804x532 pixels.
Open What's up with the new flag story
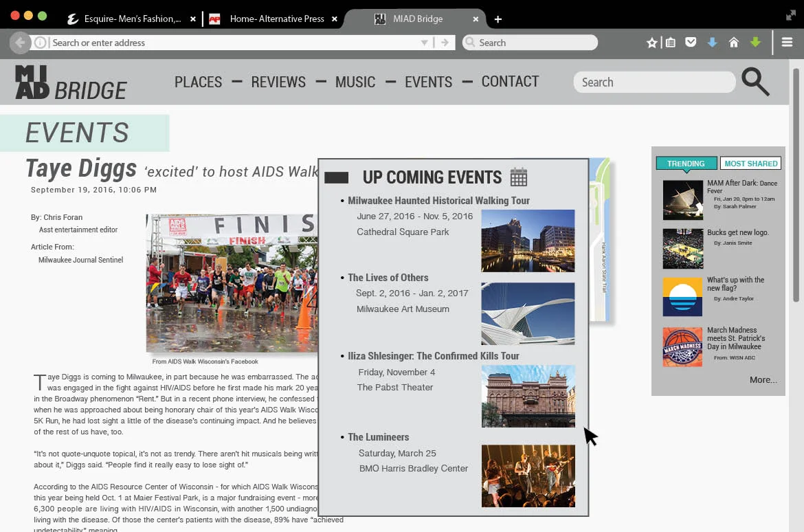pos(735,284)
